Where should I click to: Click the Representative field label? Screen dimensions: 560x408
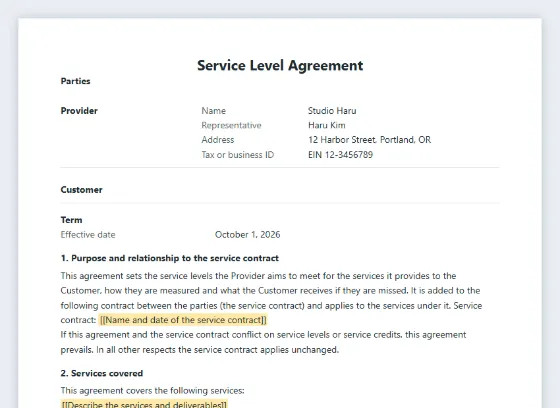(231, 125)
